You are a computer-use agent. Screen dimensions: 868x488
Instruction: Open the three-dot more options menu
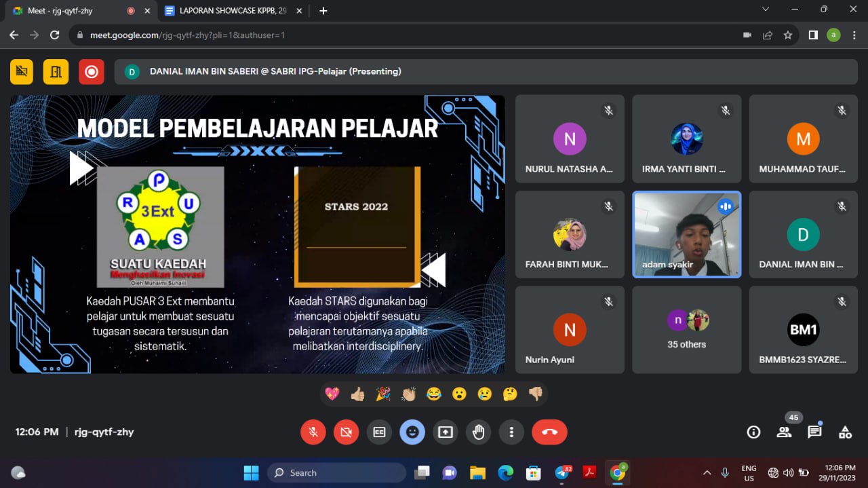[511, 432]
